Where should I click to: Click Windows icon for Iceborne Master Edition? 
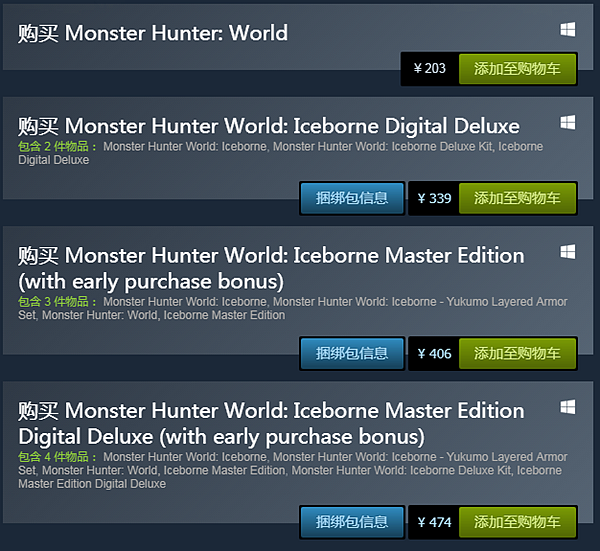(567, 252)
